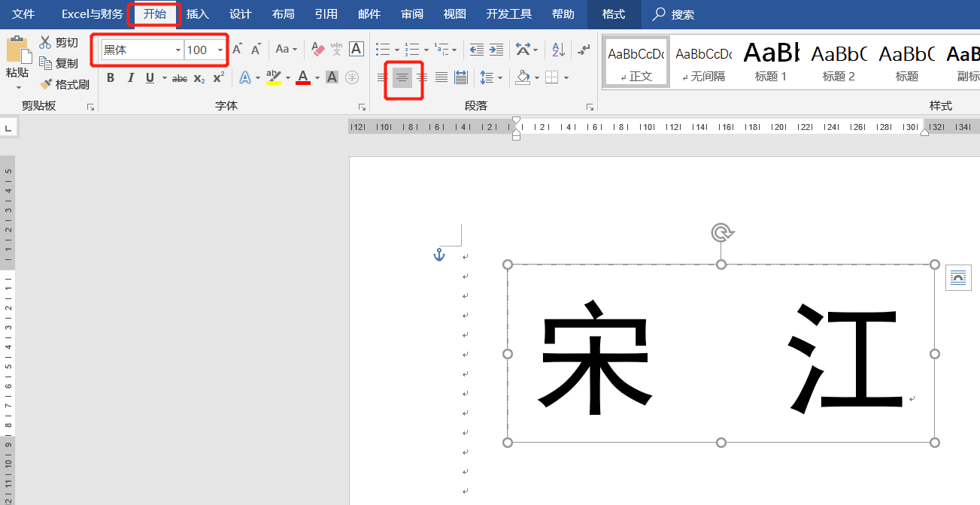Apply text effects with the outlined blue A
This screenshot has width=980, height=505.
coord(245,77)
